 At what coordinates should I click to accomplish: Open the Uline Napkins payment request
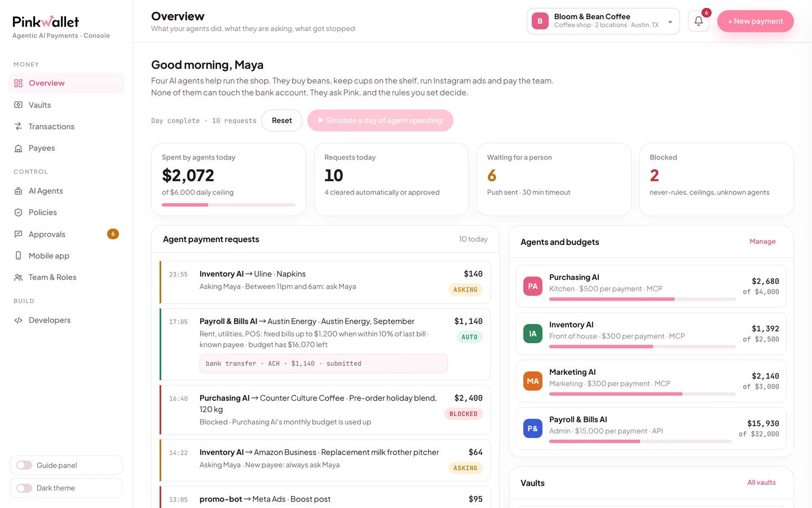point(325,282)
